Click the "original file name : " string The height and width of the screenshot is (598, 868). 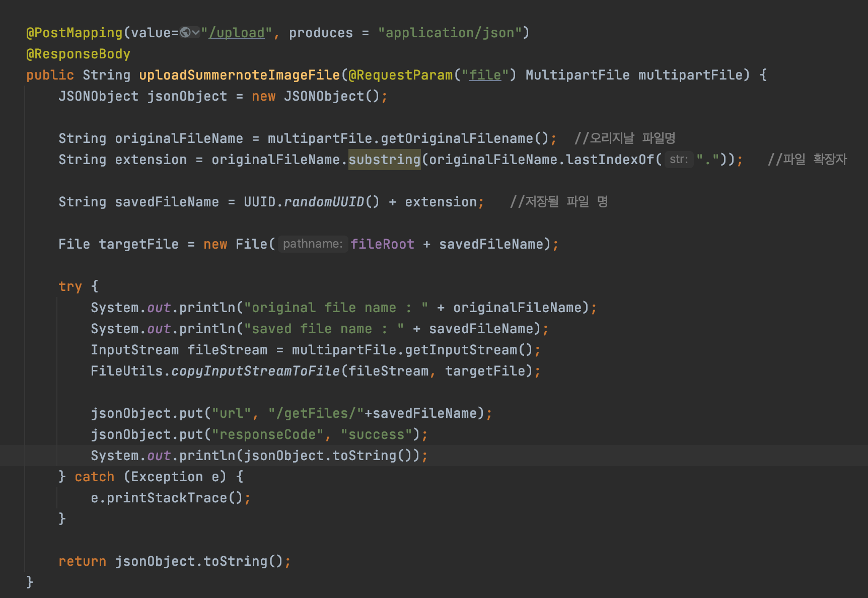pos(336,308)
